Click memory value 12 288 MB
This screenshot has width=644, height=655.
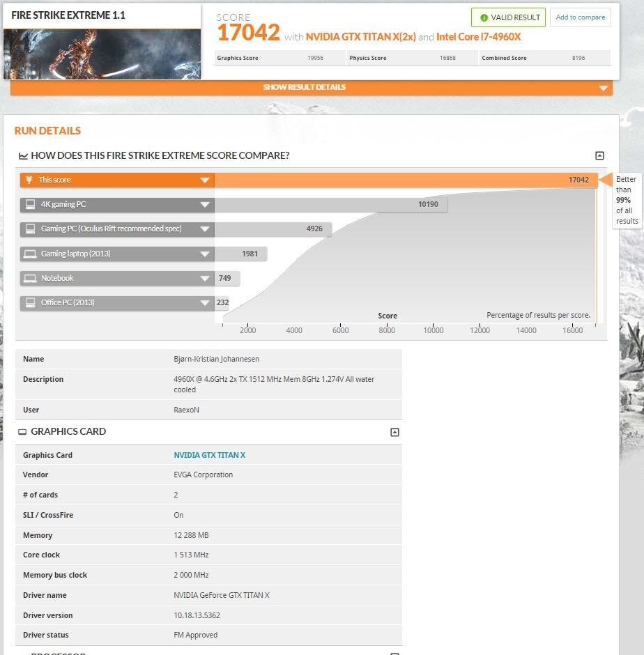(191, 535)
